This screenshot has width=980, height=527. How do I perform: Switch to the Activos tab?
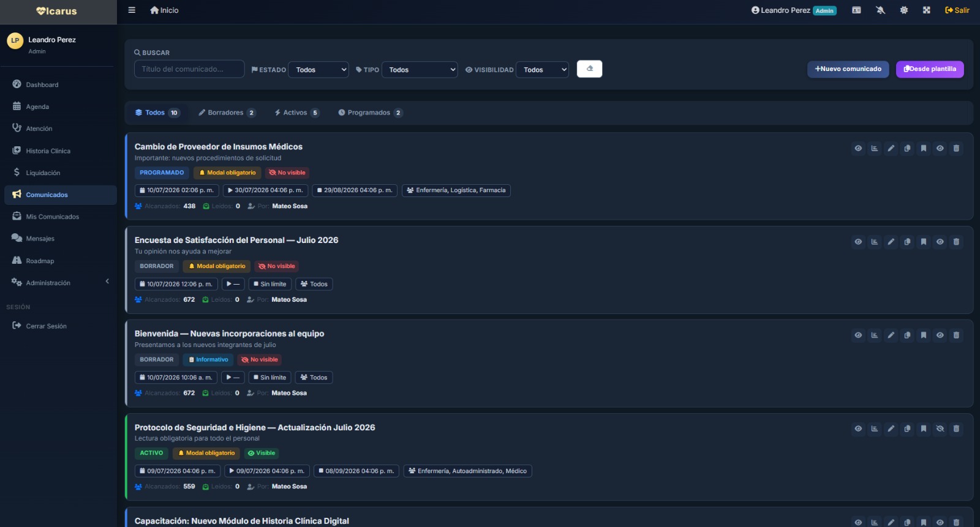tap(297, 113)
